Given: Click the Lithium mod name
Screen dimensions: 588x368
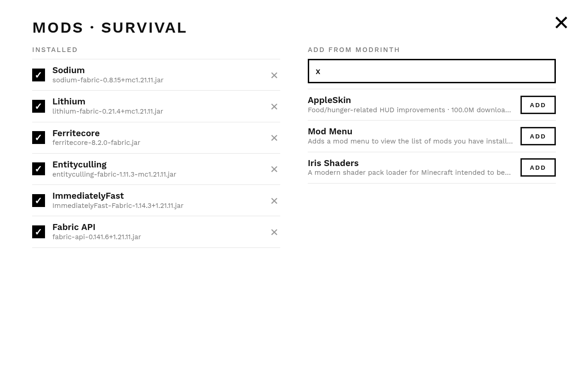Looking at the screenshot, I should (x=69, y=102).
